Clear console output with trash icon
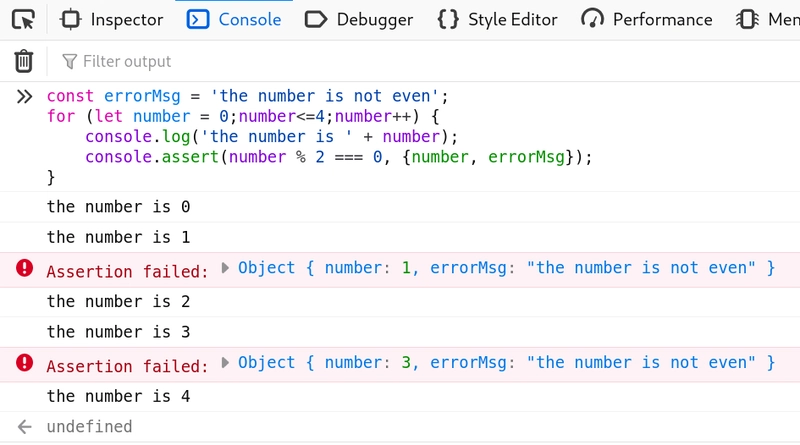This screenshot has width=800, height=445. 23,61
